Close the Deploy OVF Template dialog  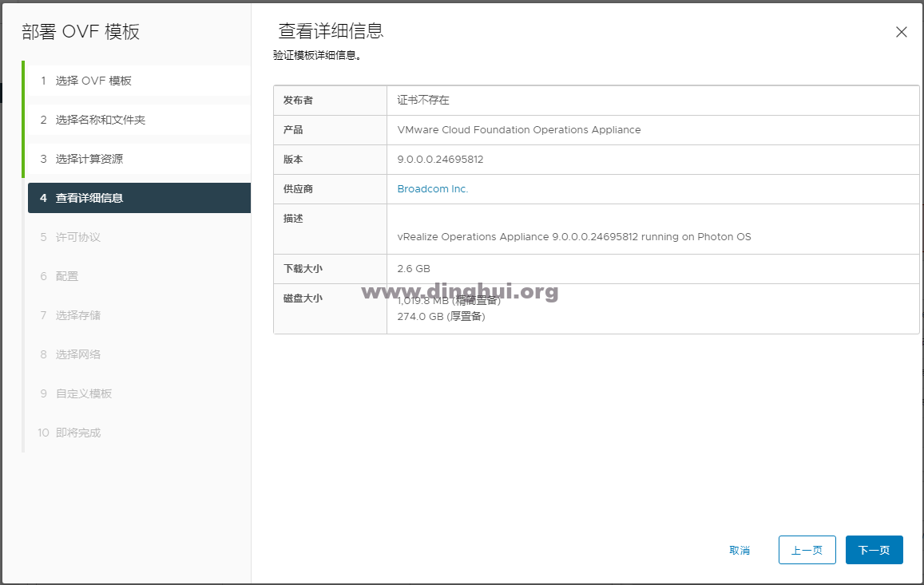click(x=901, y=32)
